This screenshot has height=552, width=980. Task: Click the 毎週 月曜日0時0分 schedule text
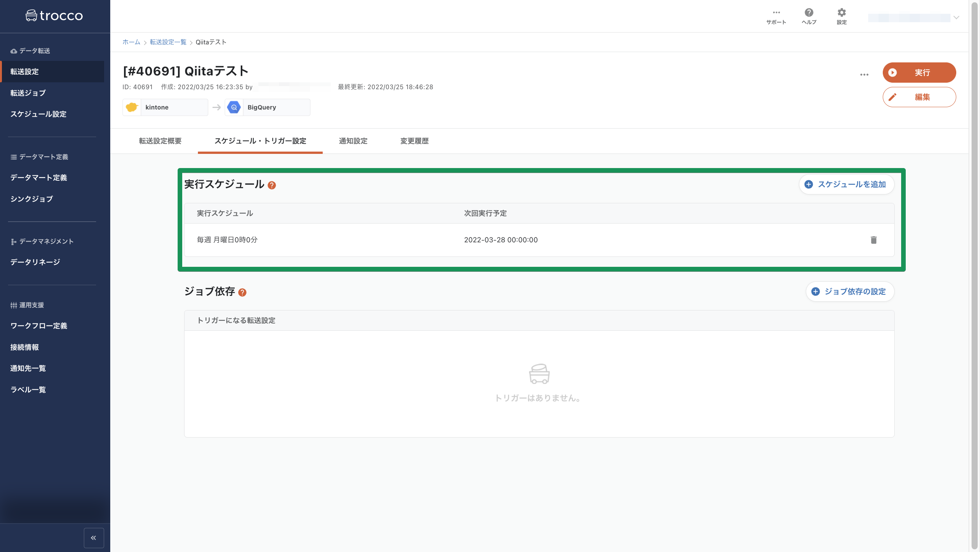[227, 240]
